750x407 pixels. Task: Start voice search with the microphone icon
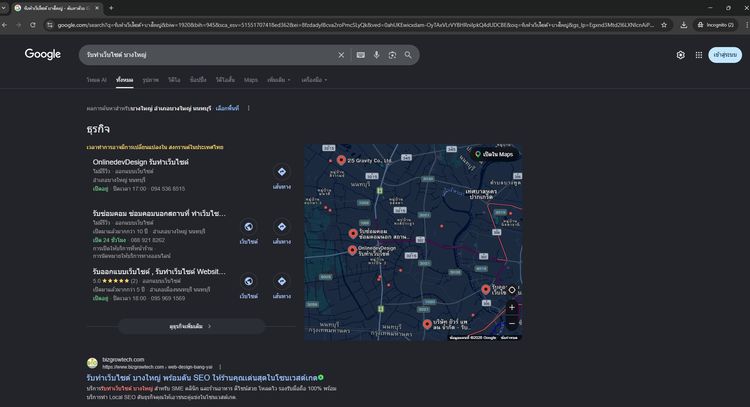pos(376,55)
